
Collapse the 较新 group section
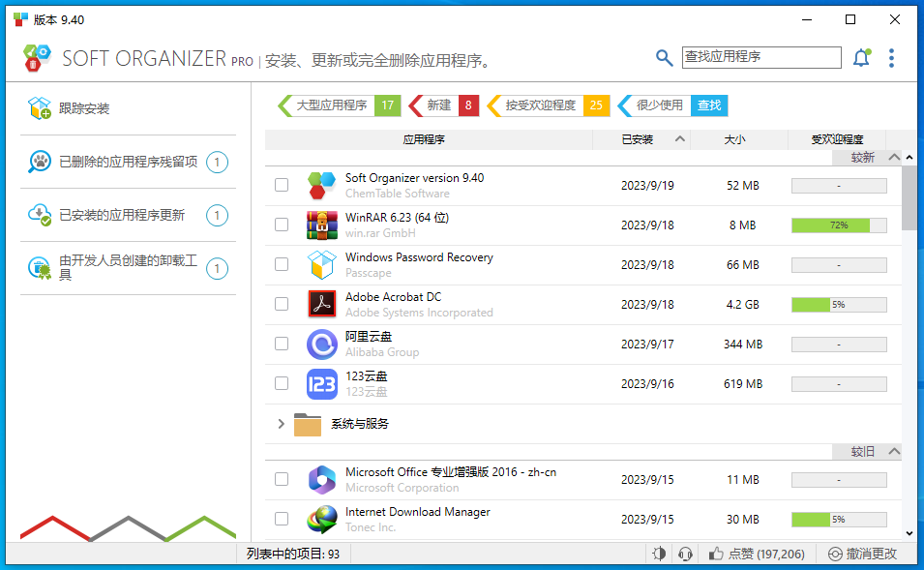coord(894,157)
